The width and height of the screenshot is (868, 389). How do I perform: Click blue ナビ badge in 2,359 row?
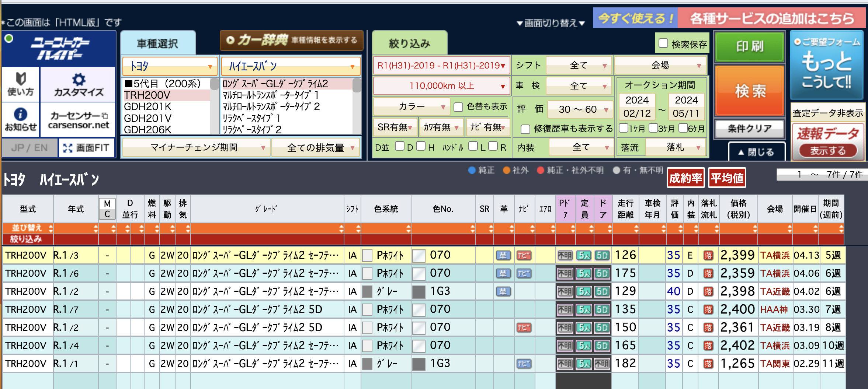[x=524, y=273]
